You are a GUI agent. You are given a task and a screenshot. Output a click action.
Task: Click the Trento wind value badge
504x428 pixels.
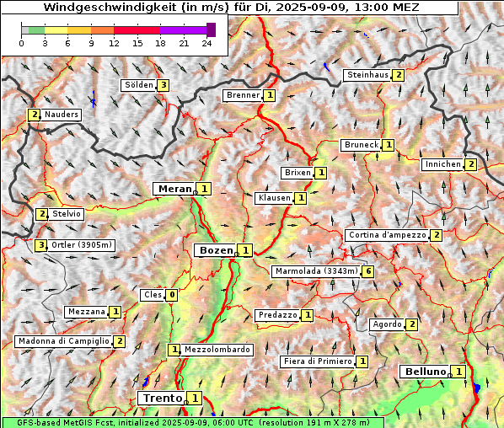pyautogui.click(x=195, y=399)
